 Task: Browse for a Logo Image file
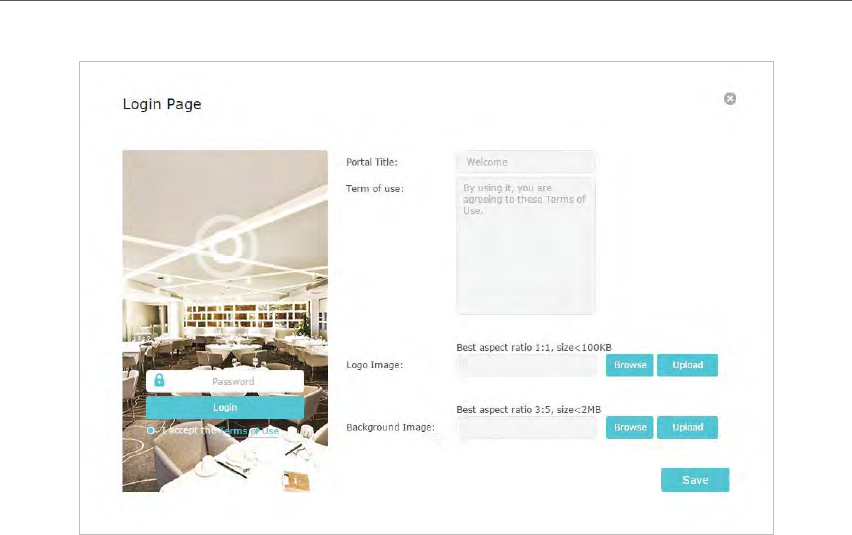tap(630, 365)
